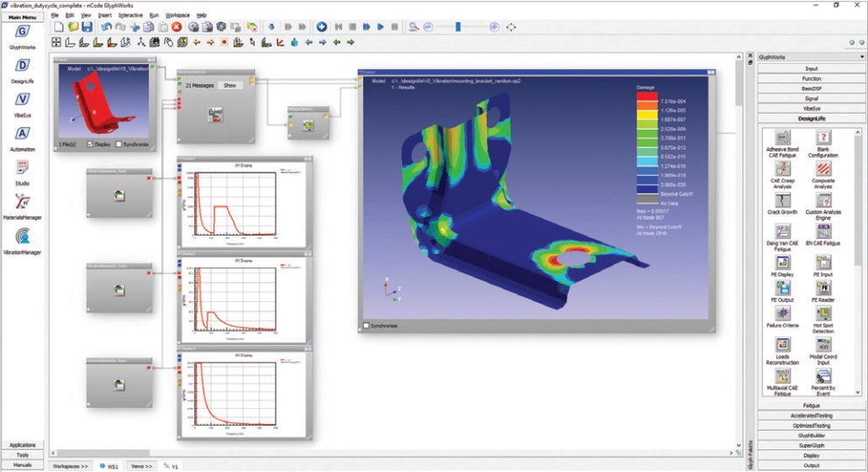This screenshot has height=472, width=868.
Task: Open the Insert menu
Action: (x=105, y=15)
